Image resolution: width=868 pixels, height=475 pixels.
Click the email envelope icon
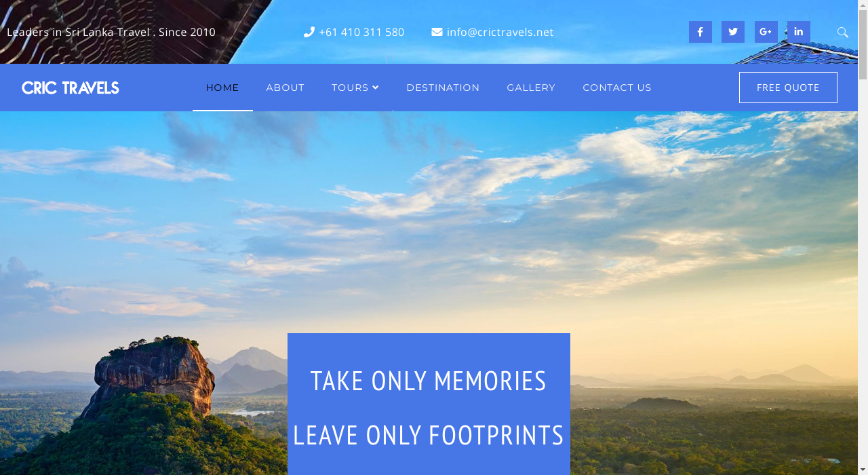point(437,32)
